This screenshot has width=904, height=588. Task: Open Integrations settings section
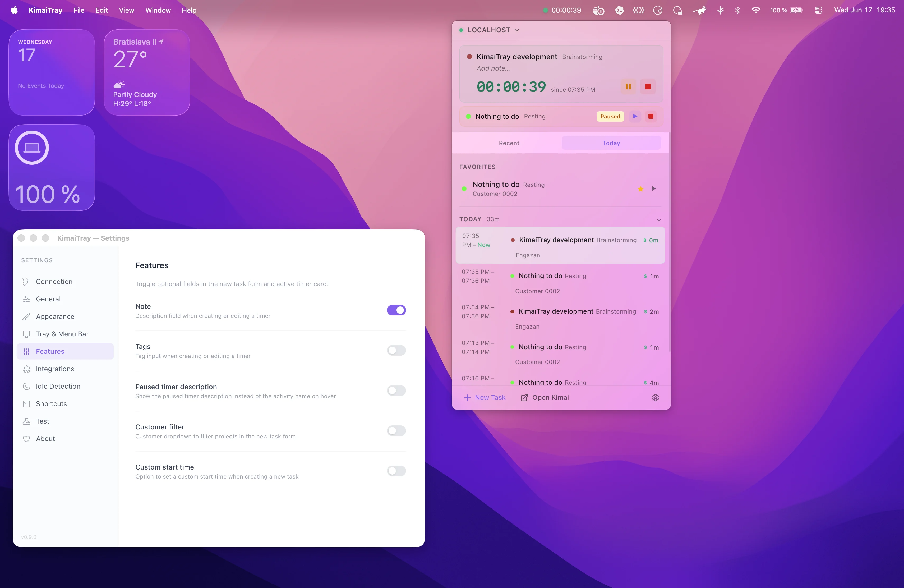pyautogui.click(x=65, y=369)
